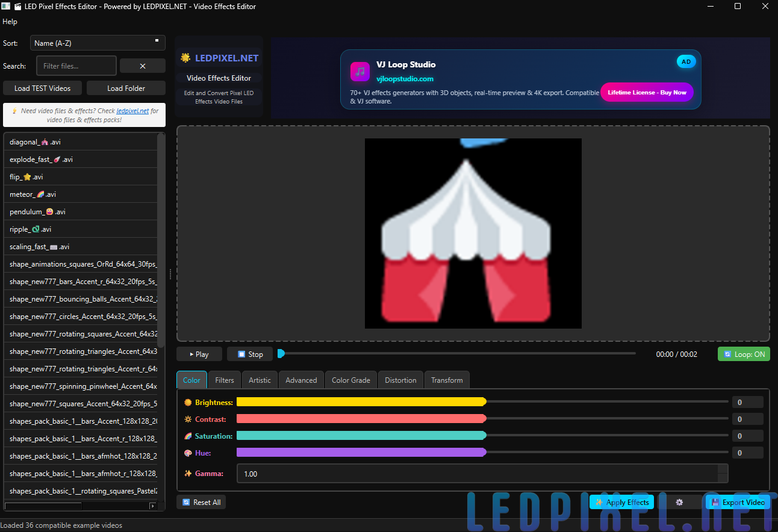
Task: Click the Brightness sun icon
Action: click(189, 402)
